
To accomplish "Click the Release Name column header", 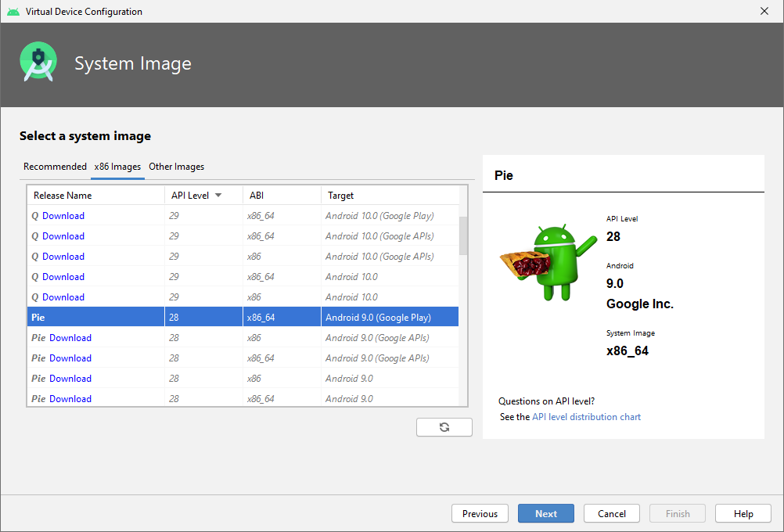I will tap(95, 195).
